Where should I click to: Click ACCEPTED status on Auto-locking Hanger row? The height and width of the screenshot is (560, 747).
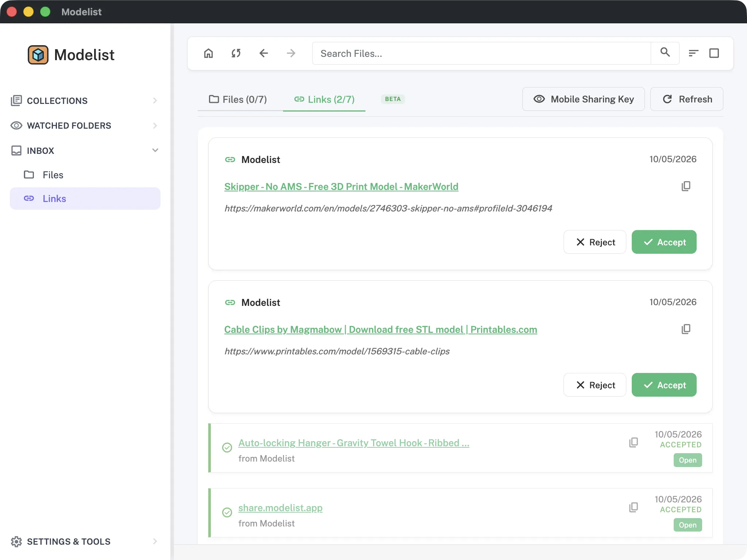681,445
